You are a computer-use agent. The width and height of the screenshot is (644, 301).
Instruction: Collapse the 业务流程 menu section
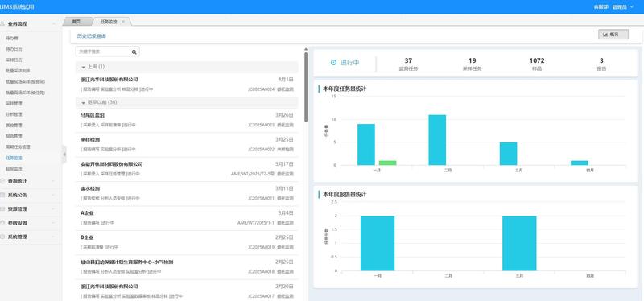[28, 24]
